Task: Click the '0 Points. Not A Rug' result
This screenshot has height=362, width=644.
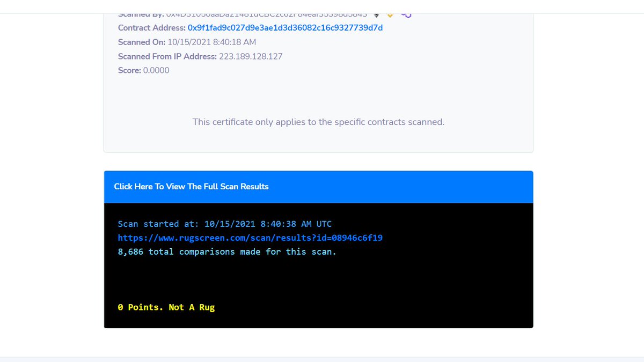Action: pos(166,307)
